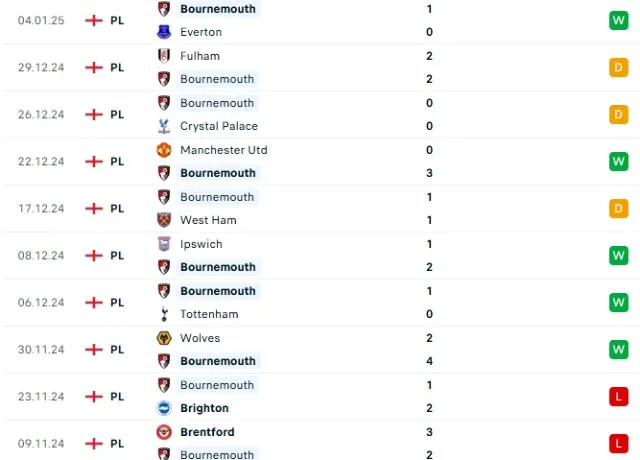Click the Fulham crest icon
The height and width of the screenshot is (460, 640).
[x=164, y=56]
